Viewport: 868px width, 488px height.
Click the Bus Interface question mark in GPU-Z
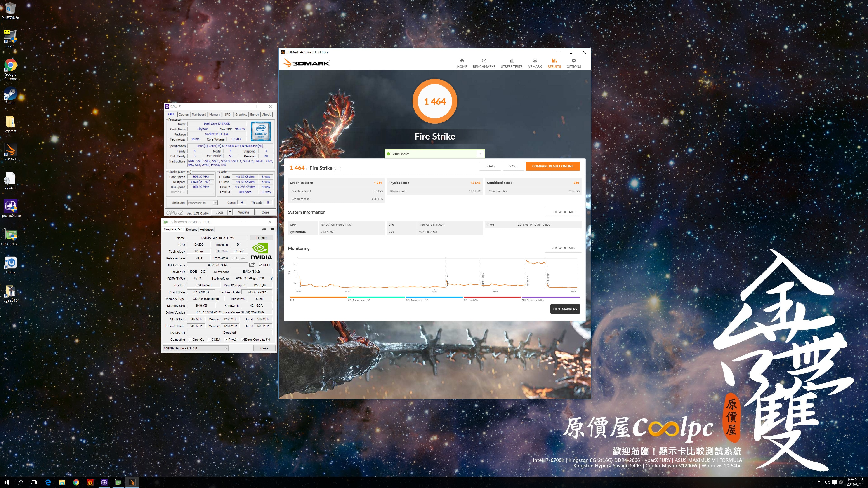click(271, 279)
